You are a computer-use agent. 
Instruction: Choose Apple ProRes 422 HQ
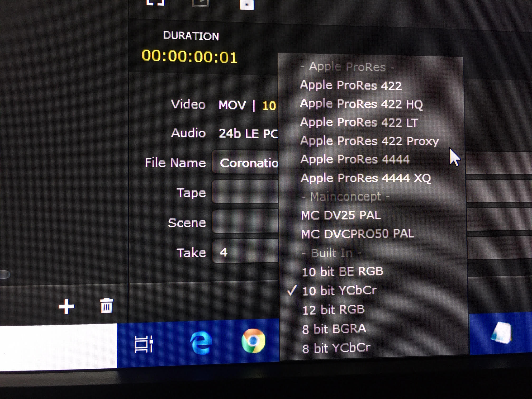click(x=361, y=104)
